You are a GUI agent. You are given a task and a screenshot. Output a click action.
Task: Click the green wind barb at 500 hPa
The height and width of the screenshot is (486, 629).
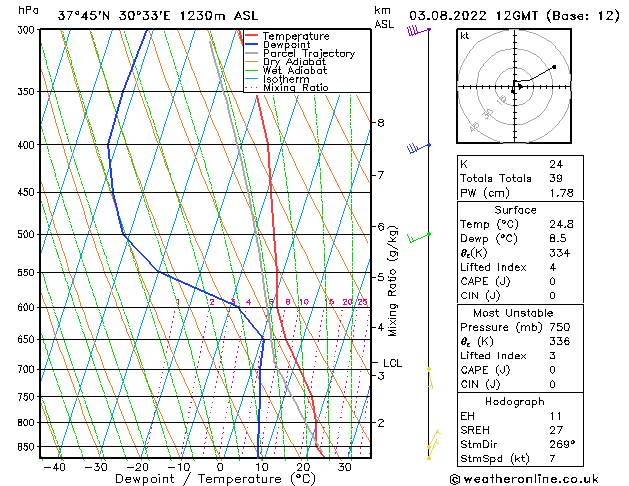click(x=419, y=238)
